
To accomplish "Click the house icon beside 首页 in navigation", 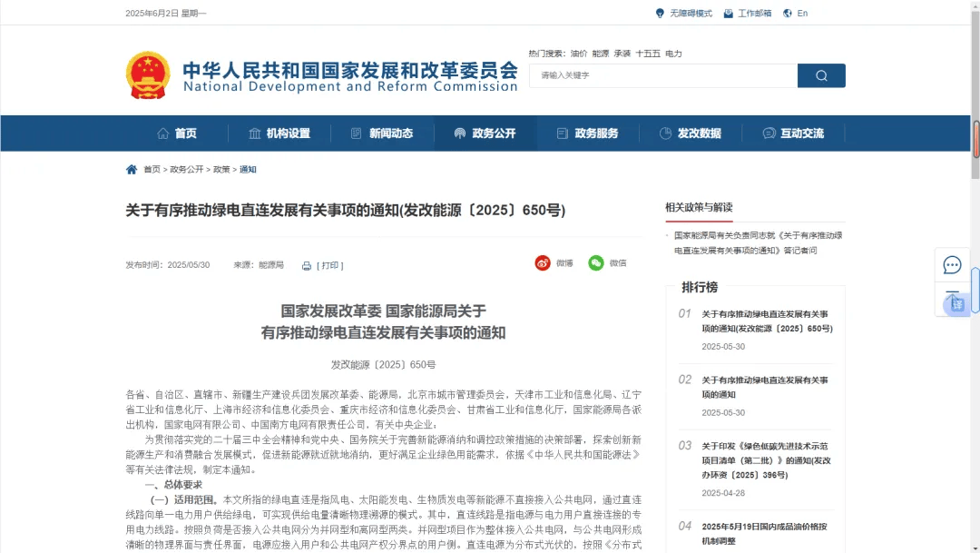I will coord(163,133).
